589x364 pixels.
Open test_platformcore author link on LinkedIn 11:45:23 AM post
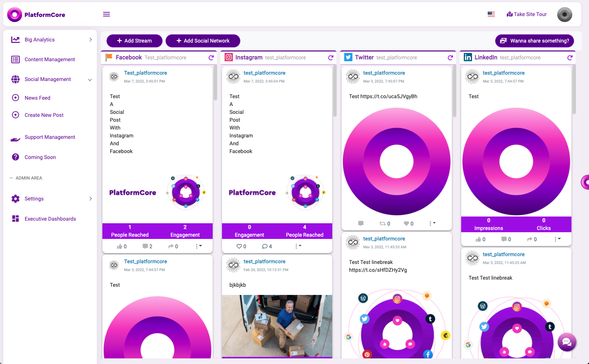pyautogui.click(x=503, y=254)
